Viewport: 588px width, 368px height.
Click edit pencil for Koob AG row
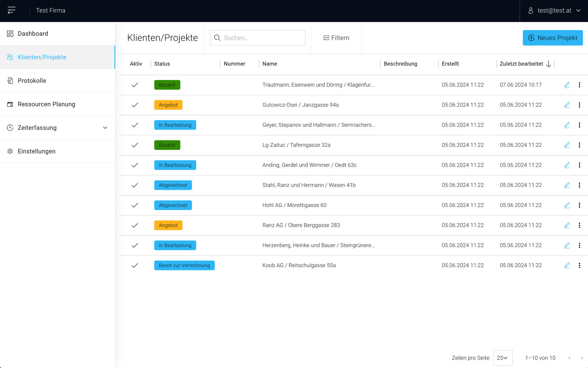(567, 265)
